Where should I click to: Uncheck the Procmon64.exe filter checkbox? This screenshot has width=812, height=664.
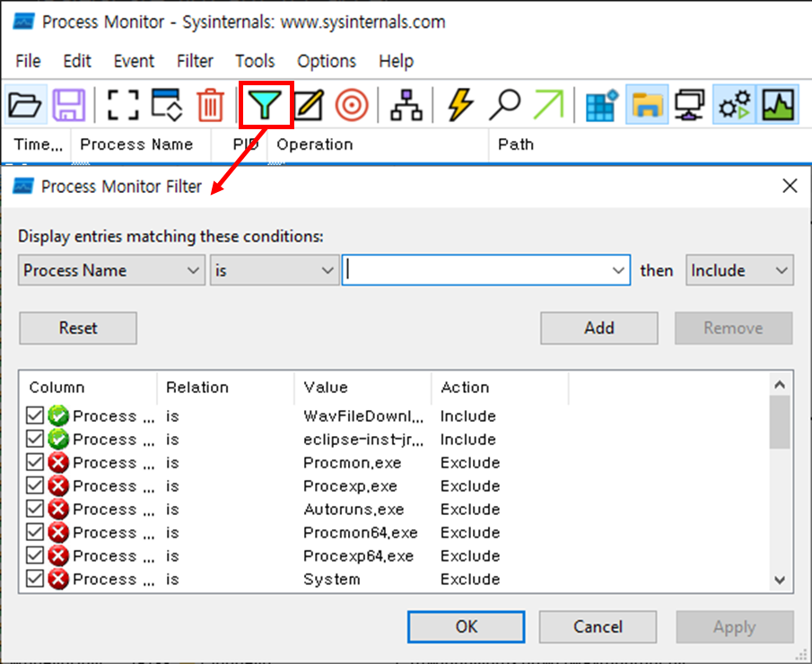[35, 532]
